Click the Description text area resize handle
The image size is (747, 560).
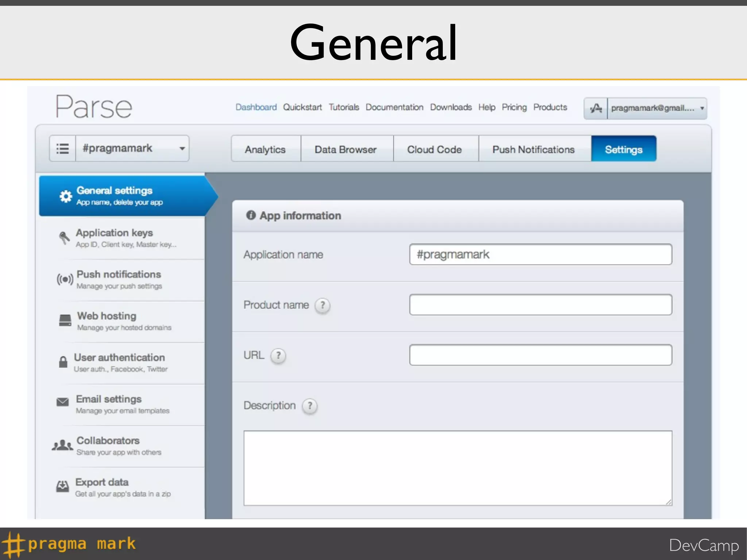(x=668, y=502)
